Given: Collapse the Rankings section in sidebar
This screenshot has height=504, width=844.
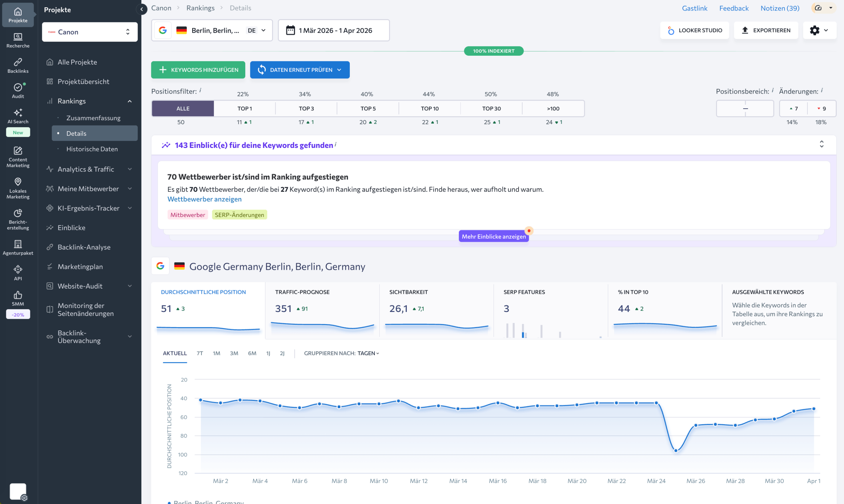Looking at the screenshot, I should (x=129, y=101).
